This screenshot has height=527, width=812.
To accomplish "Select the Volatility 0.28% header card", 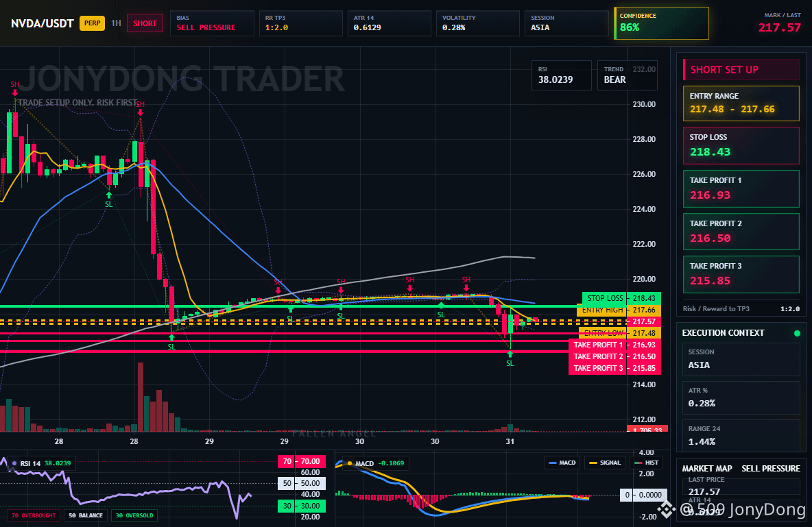I will (478, 23).
